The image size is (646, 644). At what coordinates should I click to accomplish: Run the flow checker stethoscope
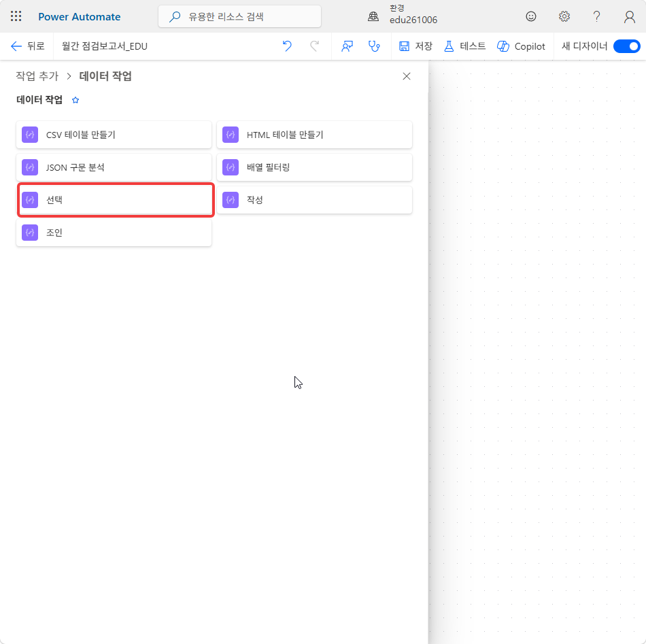(374, 46)
